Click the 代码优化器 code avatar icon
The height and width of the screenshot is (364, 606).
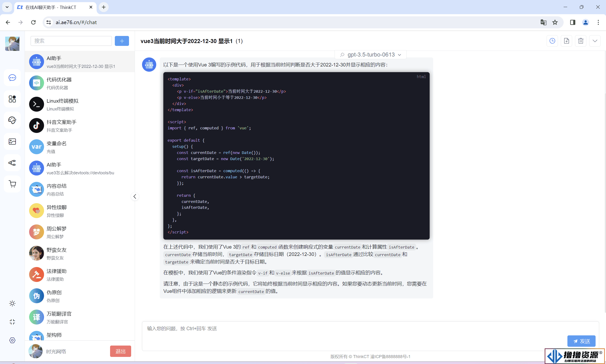tap(36, 83)
